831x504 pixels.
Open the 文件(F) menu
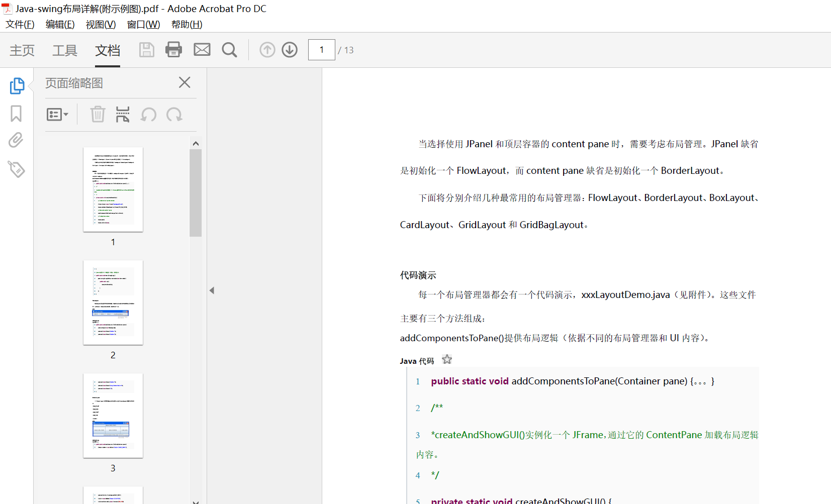tap(20, 24)
